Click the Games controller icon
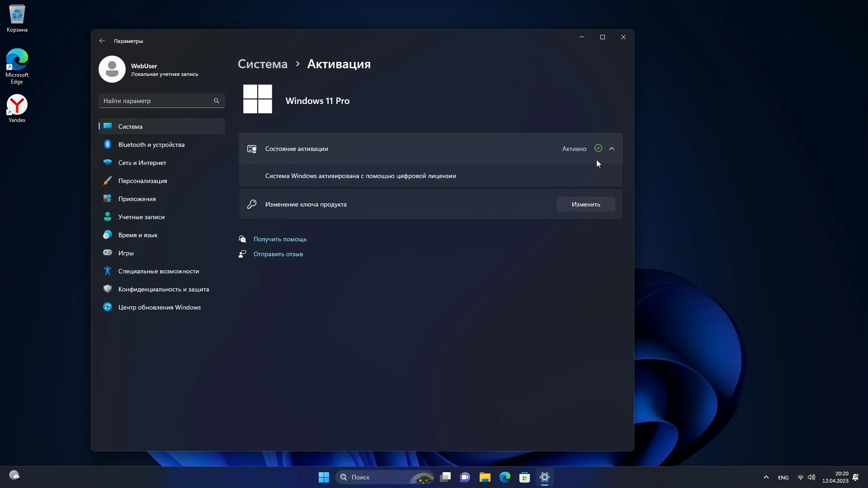The image size is (868, 488). [108, 253]
